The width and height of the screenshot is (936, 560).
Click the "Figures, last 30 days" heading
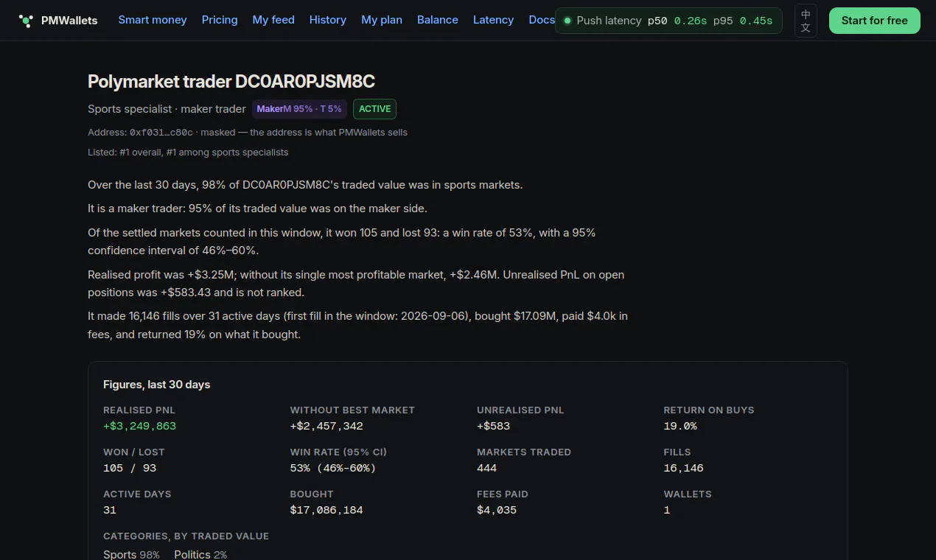(x=156, y=385)
